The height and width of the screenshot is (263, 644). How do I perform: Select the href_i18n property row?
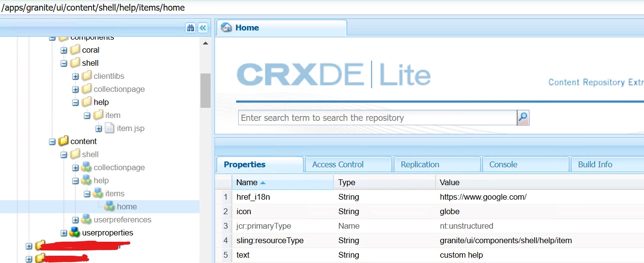coord(429,197)
